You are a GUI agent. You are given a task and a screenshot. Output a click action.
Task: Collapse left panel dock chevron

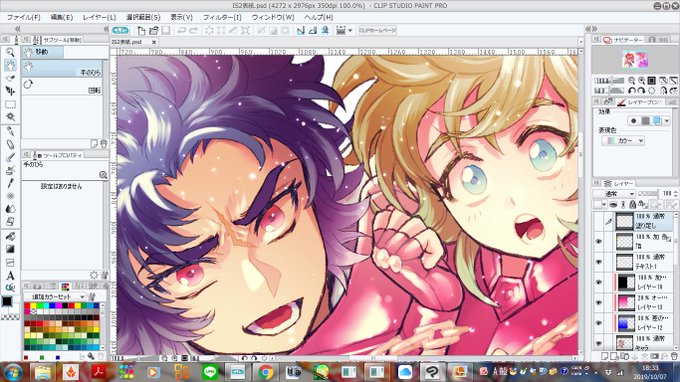[17, 29]
